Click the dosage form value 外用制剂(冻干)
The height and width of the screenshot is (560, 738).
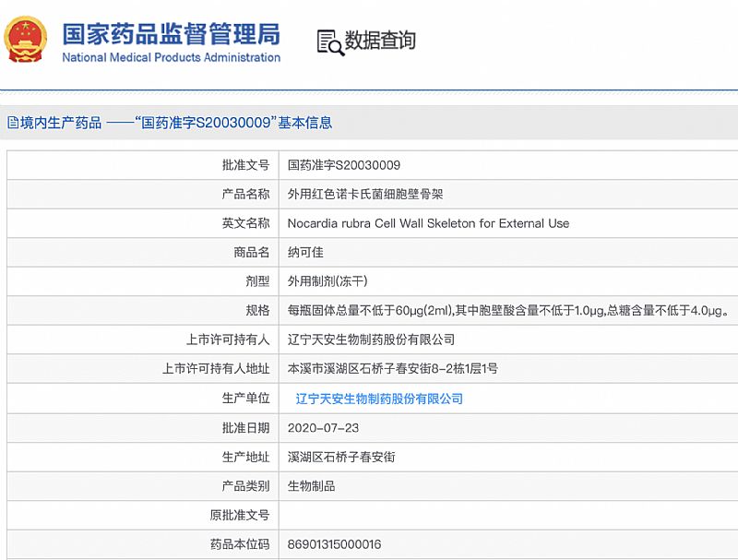[327, 281]
